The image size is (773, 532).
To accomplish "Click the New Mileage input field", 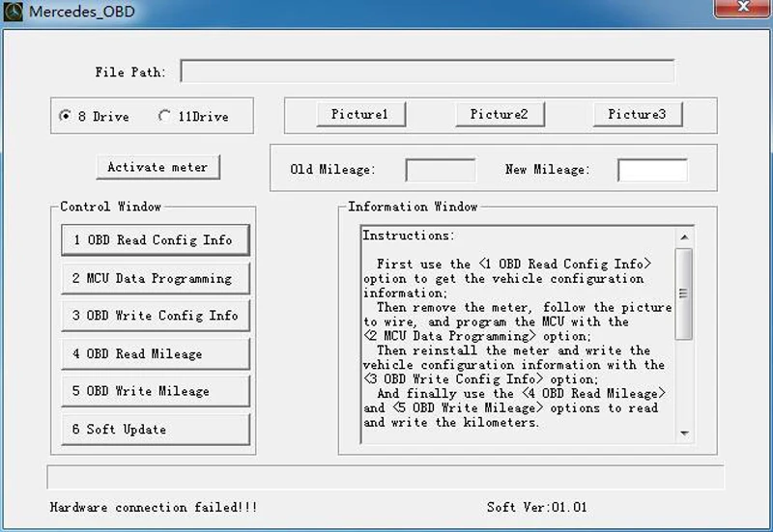I will pyautogui.click(x=653, y=170).
